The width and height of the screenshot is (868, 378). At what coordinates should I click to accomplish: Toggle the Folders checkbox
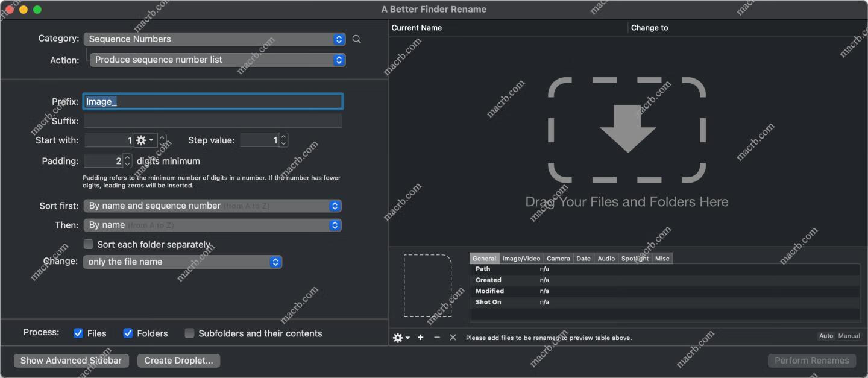(128, 333)
